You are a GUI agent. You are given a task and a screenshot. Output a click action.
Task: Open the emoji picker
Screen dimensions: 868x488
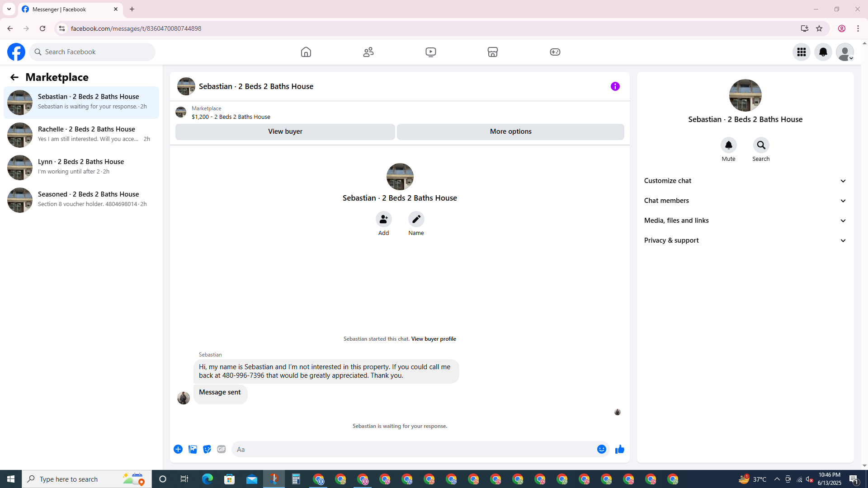pyautogui.click(x=602, y=449)
